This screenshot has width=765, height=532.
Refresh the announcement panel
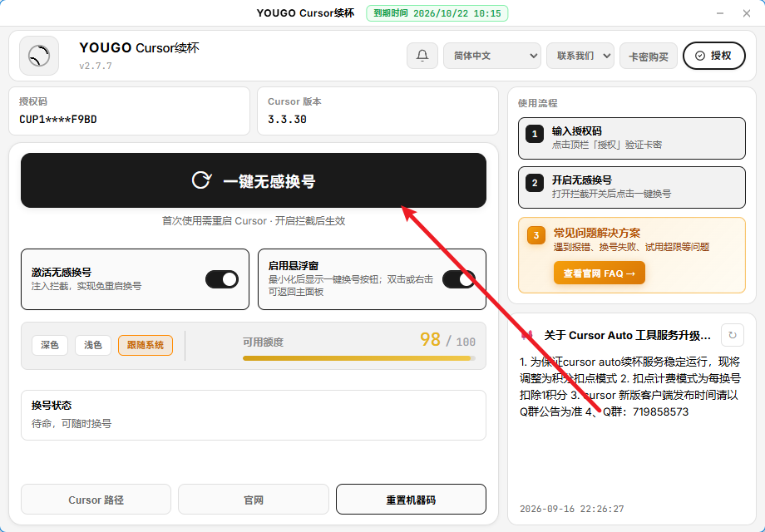point(732,335)
